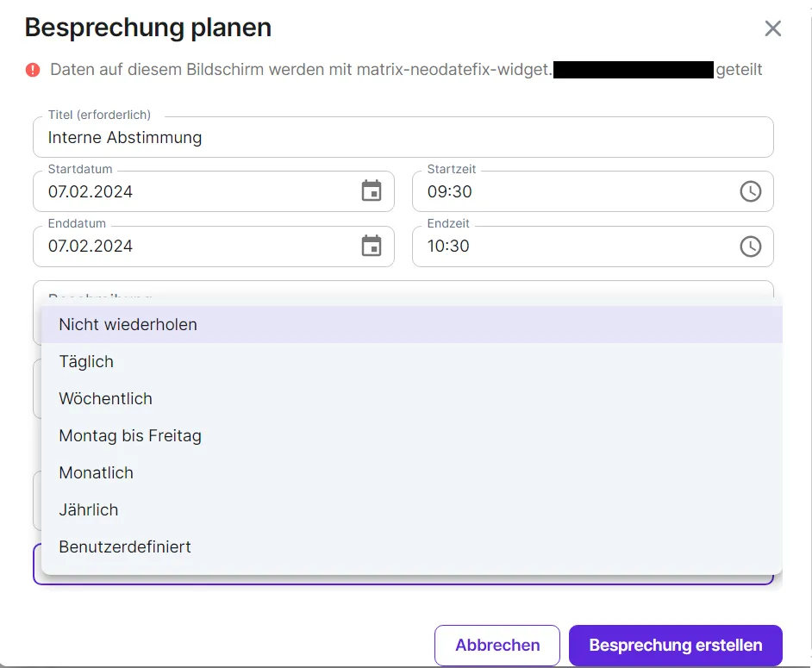Open the Endzeit clock picker
The image size is (812, 668).
(x=750, y=247)
